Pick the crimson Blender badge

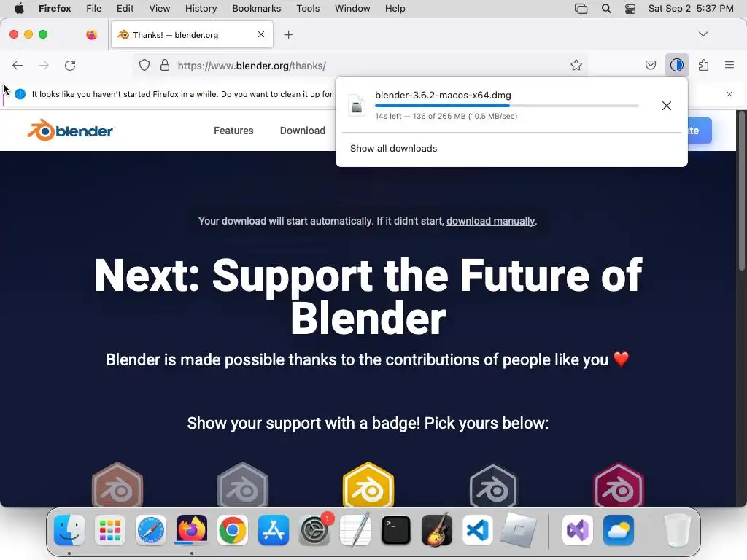(x=619, y=484)
